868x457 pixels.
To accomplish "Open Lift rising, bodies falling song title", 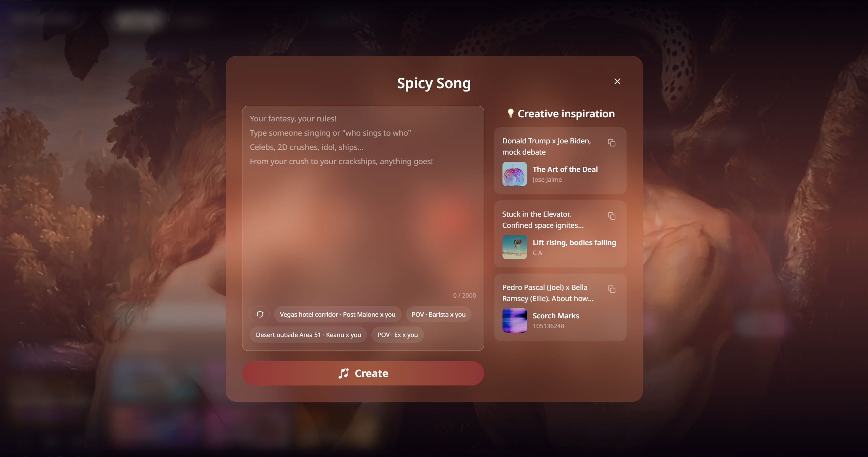I will point(574,242).
